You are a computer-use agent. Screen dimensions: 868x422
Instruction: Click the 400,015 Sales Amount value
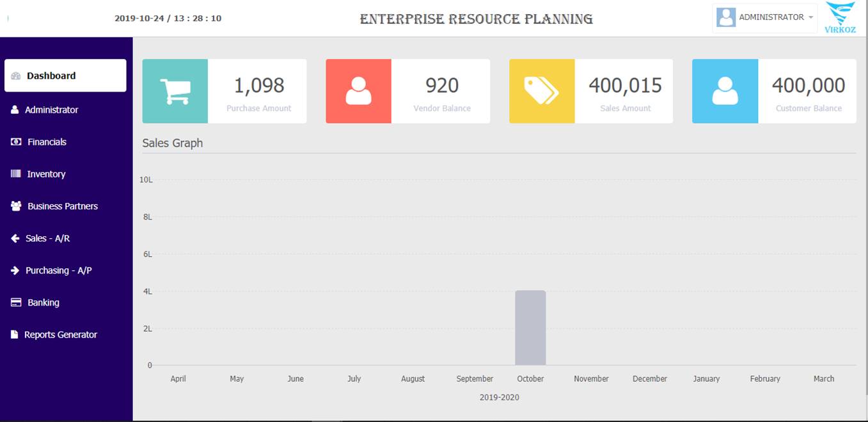point(625,85)
